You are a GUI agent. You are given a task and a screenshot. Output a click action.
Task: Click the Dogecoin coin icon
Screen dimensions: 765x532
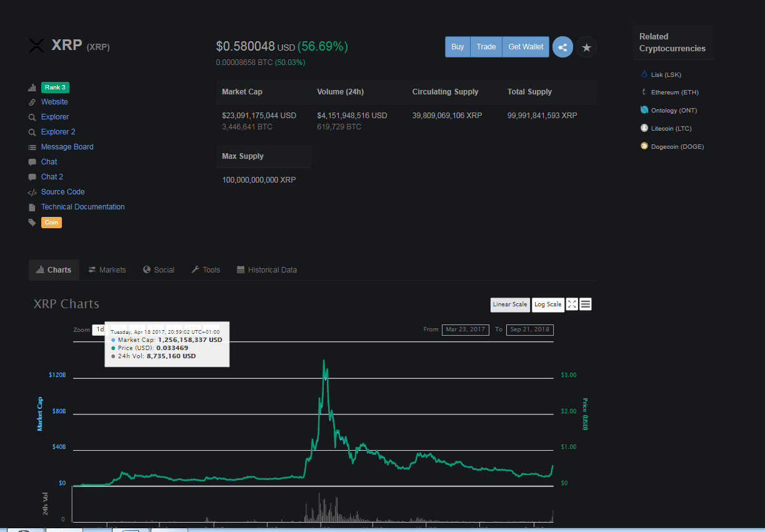coord(644,146)
